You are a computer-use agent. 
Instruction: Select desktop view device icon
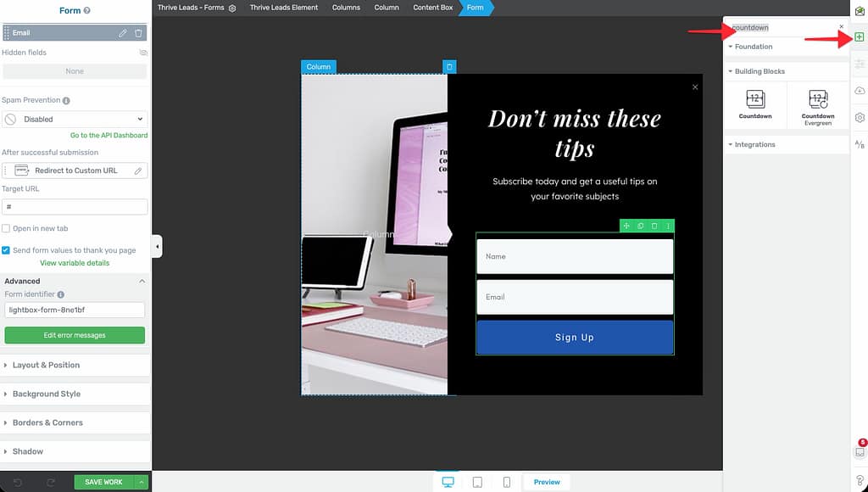(448, 482)
